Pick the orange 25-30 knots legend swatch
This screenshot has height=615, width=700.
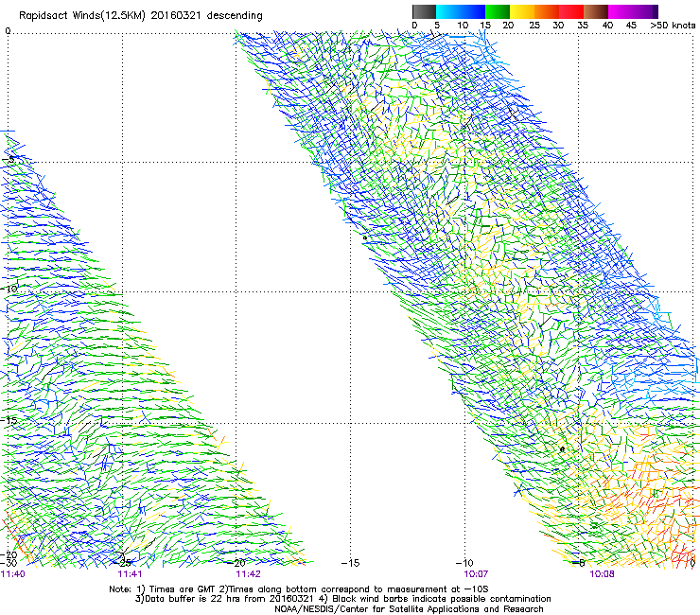[547, 11]
